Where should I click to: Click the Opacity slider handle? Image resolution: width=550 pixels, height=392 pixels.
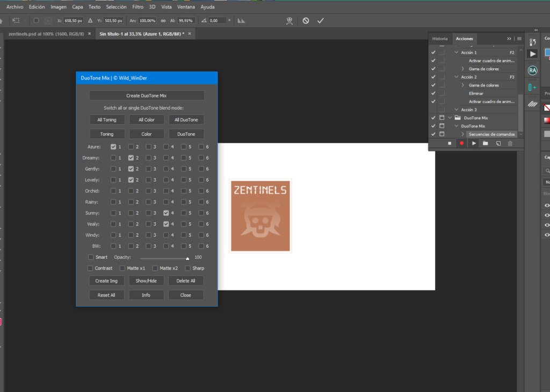187,258
